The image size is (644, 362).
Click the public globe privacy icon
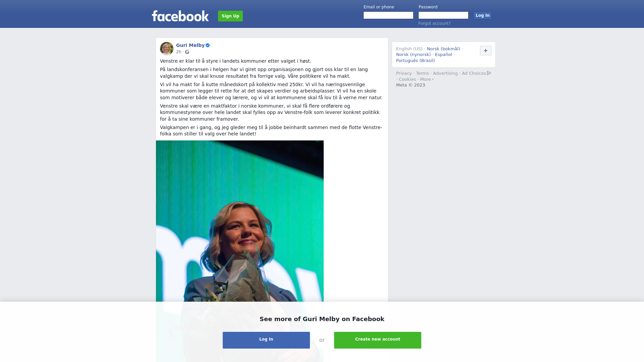(187, 52)
